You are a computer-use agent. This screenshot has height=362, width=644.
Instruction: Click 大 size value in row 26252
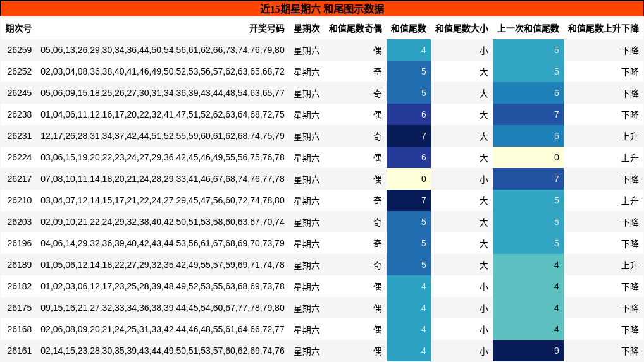[x=483, y=72]
